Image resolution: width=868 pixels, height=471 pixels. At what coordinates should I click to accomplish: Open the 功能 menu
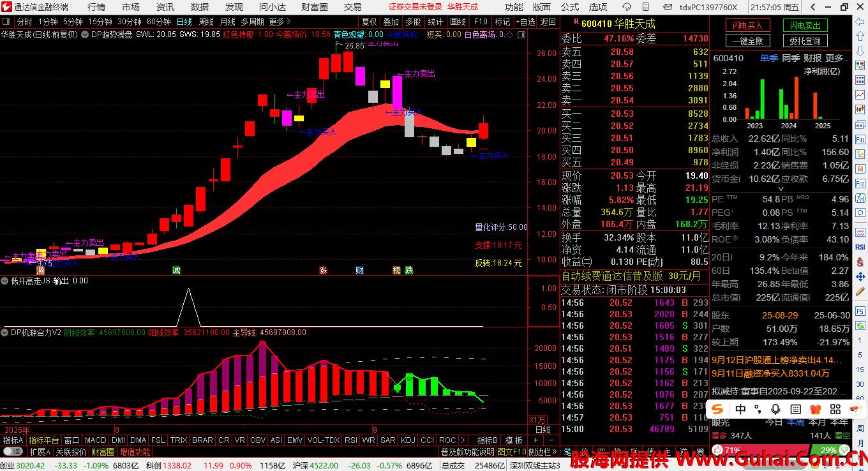point(514,7)
